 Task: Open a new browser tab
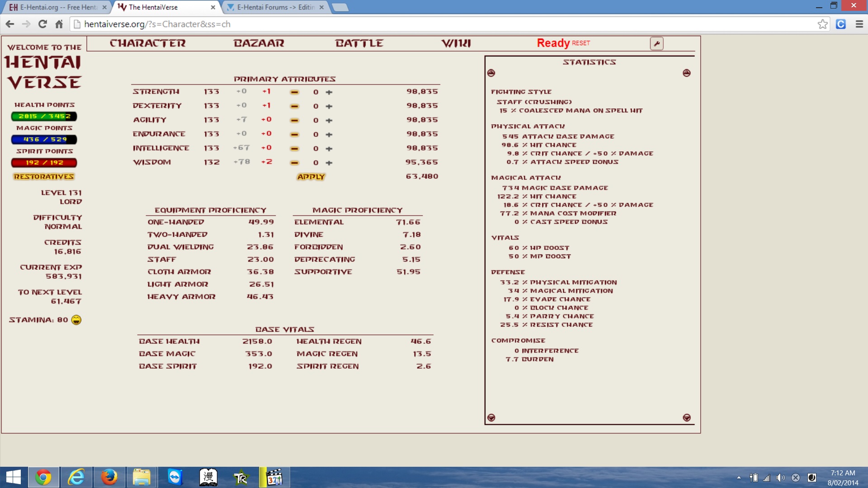[340, 7]
